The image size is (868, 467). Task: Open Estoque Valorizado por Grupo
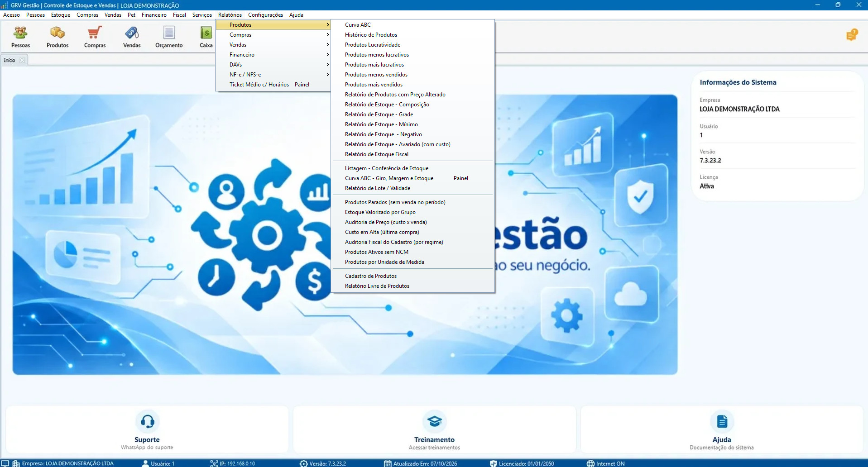coord(412,212)
